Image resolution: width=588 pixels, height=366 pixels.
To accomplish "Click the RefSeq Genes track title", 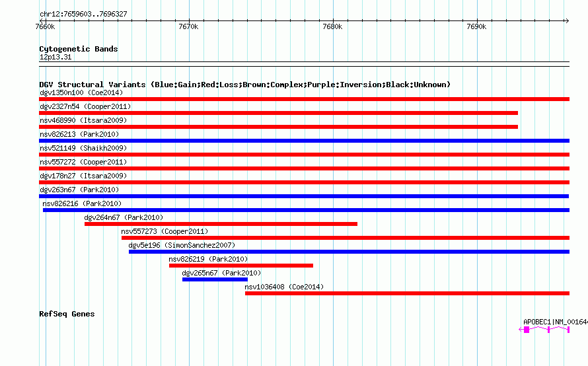I will 67,314.
